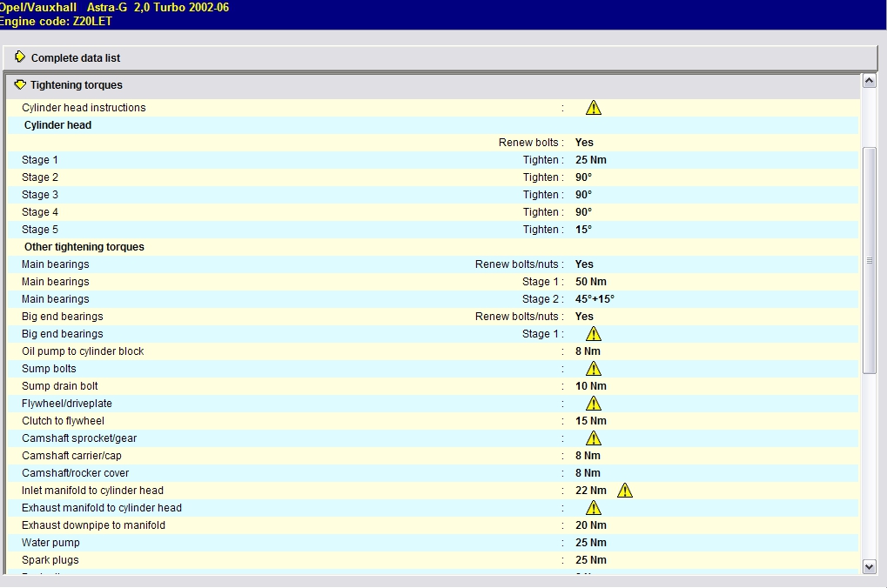Select the Stage 1 cylinder head row label
The width and height of the screenshot is (887, 588).
point(39,160)
